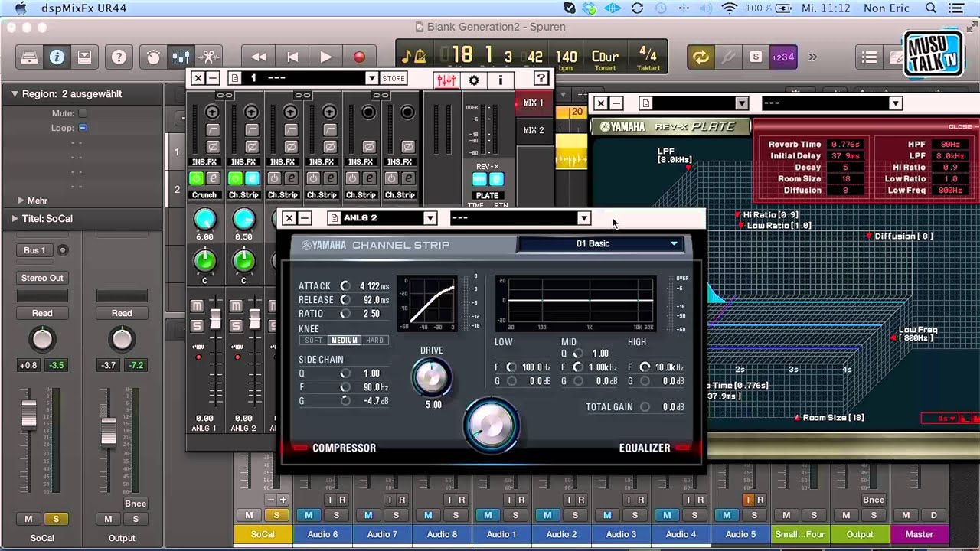Edit Crunch effect with e button
980x551 pixels.
(x=213, y=178)
